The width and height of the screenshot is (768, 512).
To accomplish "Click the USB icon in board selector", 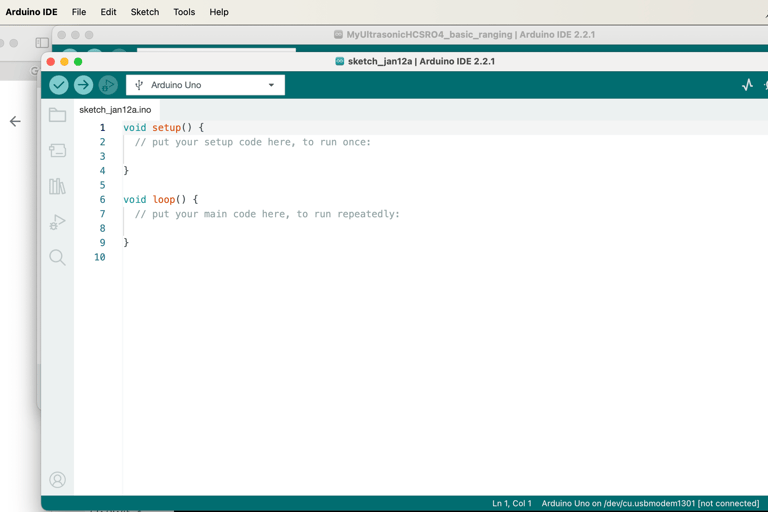I will click(139, 85).
